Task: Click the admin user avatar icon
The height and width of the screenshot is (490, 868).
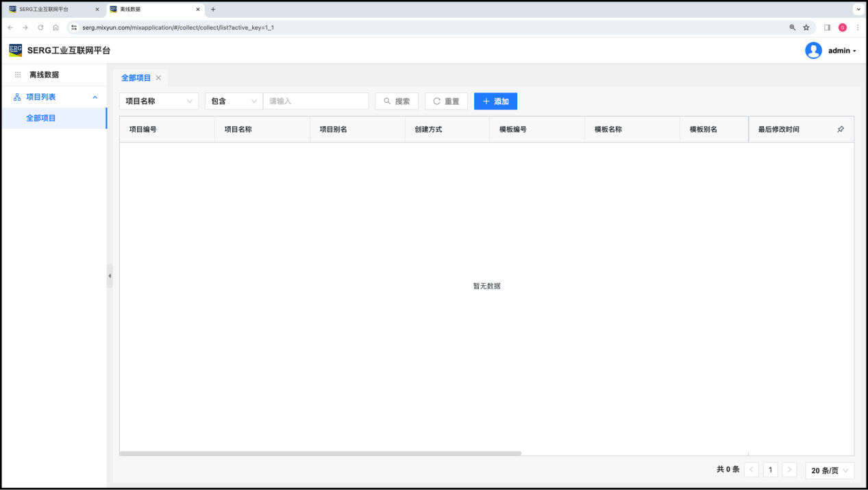Action: 813,51
